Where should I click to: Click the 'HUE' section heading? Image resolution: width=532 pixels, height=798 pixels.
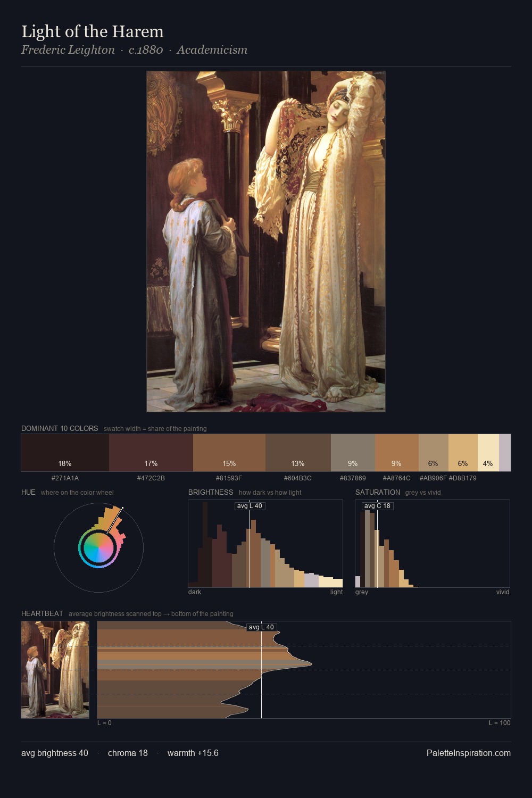pyautogui.click(x=28, y=493)
